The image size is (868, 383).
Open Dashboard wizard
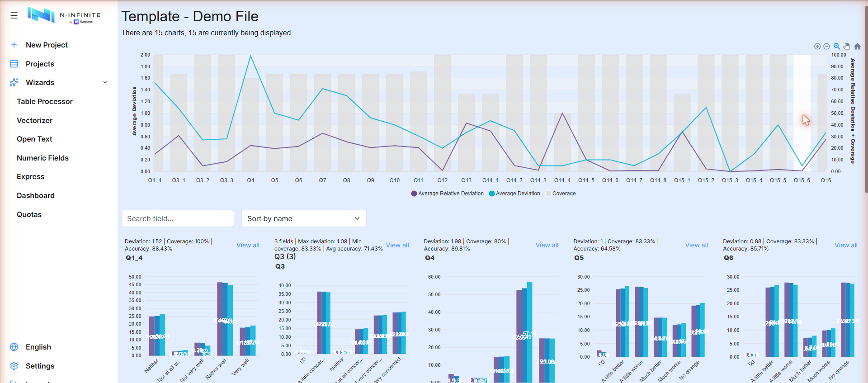point(36,195)
